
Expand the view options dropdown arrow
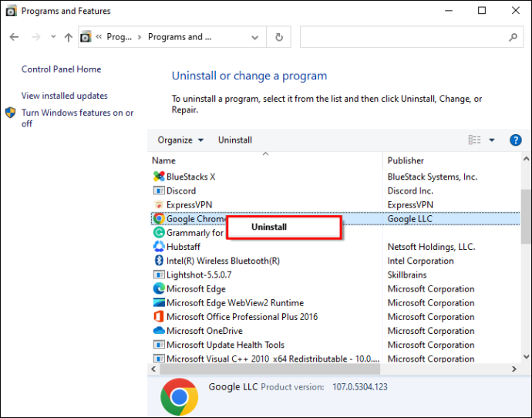(492, 140)
